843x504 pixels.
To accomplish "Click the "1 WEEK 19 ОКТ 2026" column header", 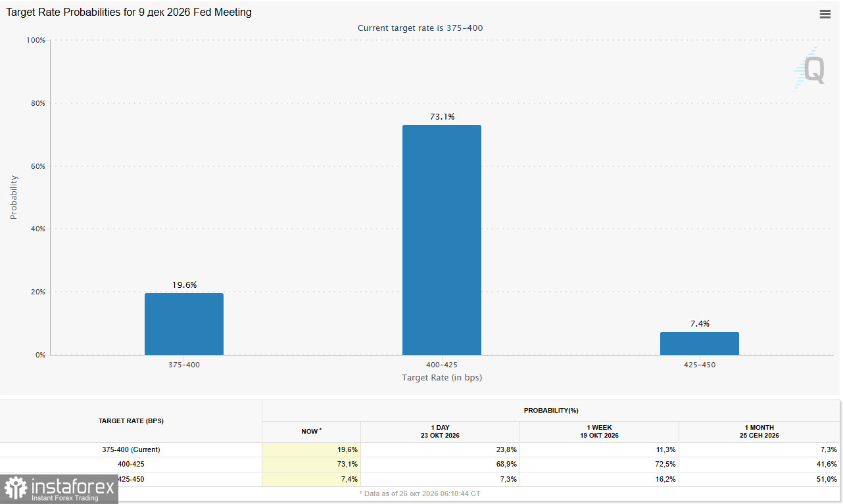I will 599,432.
